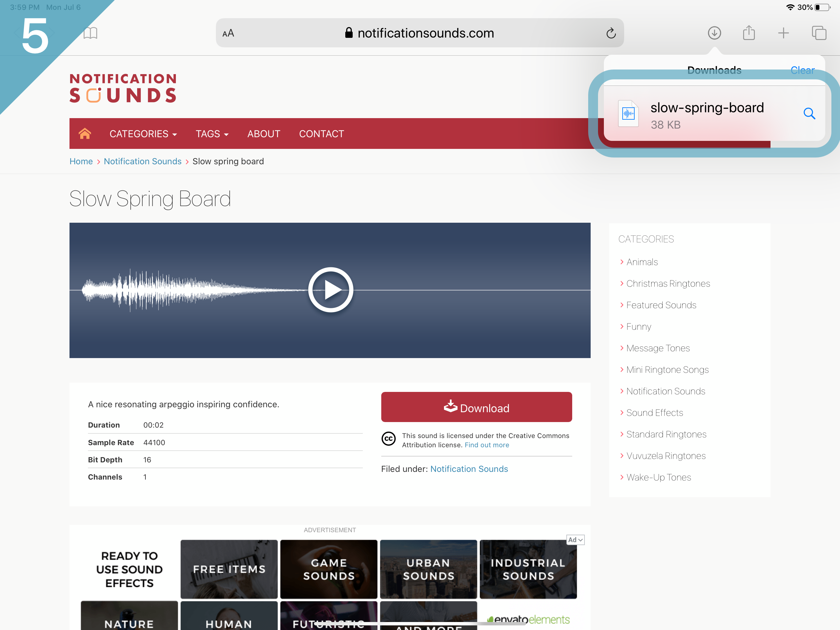
Task: Open the Find out more license link
Action: pos(486,445)
